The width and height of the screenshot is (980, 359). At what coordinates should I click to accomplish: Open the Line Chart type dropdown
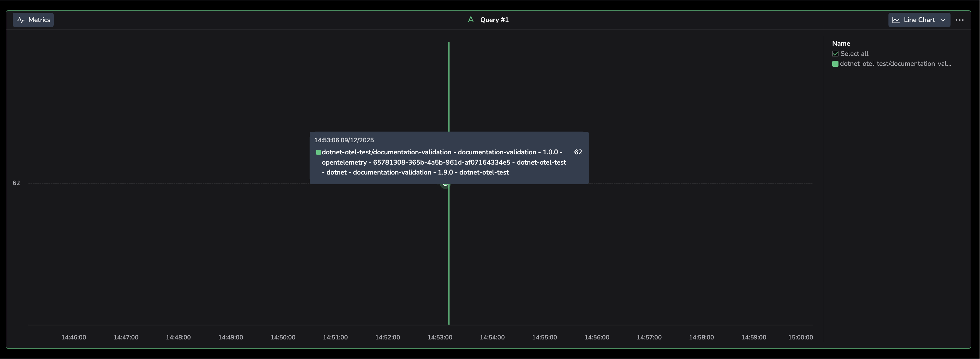919,20
